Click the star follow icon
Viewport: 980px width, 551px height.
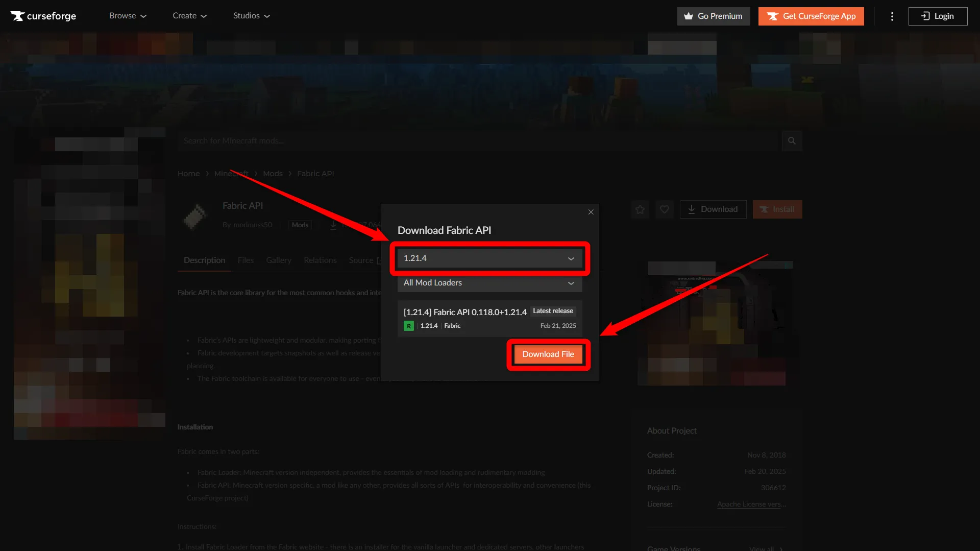pyautogui.click(x=640, y=209)
